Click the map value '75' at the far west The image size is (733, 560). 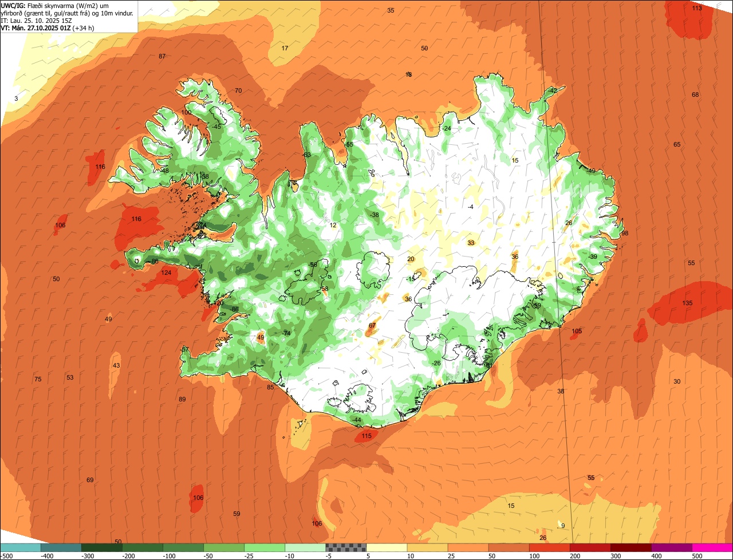point(38,379)
